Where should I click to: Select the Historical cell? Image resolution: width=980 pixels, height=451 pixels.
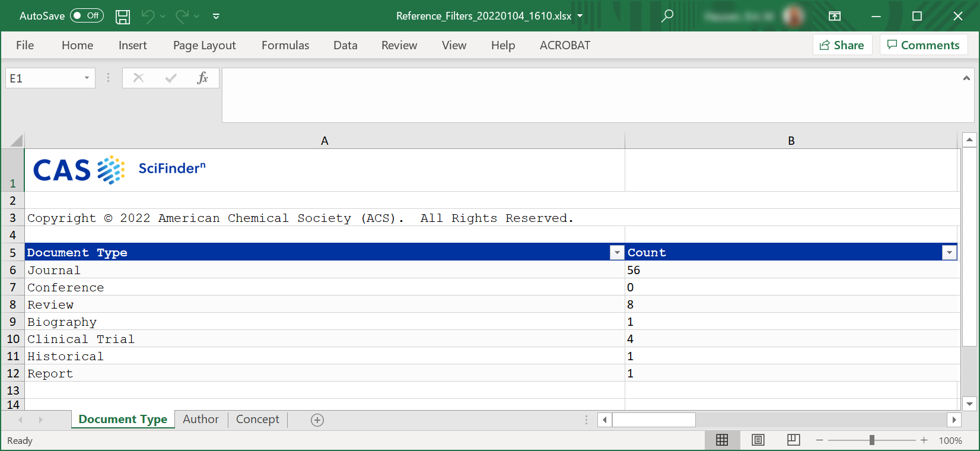(x=324, y=356)
